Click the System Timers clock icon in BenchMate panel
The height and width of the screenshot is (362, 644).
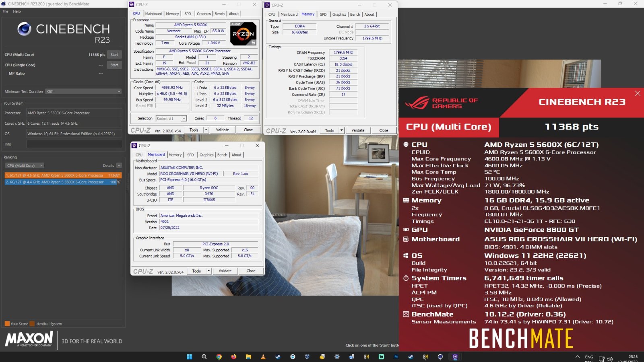[406, 278]
